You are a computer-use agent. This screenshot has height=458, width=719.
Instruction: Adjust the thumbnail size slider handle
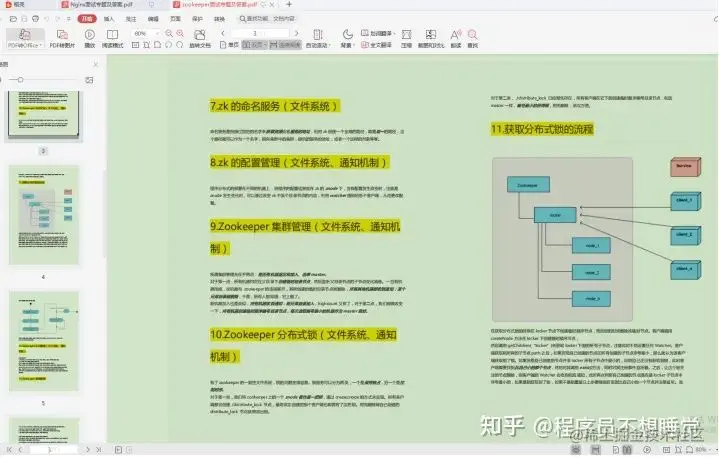click(20, 80)
